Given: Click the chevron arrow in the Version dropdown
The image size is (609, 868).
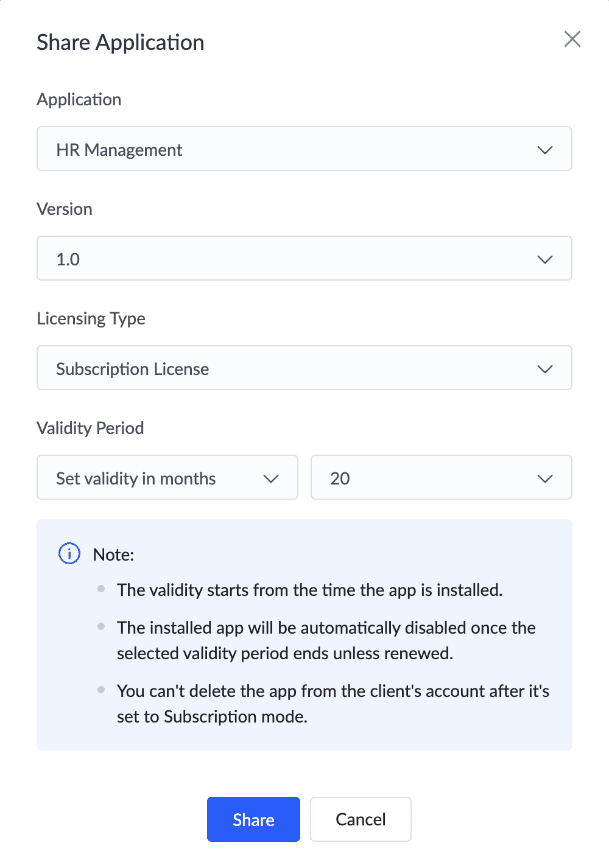Looking at the screenshot, I should tap(544, 259).
